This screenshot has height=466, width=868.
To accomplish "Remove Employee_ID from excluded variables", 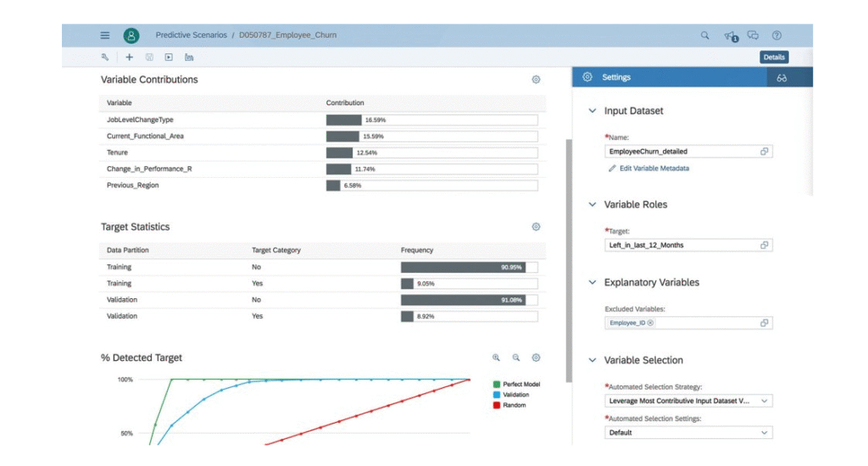I will (651, 324).
